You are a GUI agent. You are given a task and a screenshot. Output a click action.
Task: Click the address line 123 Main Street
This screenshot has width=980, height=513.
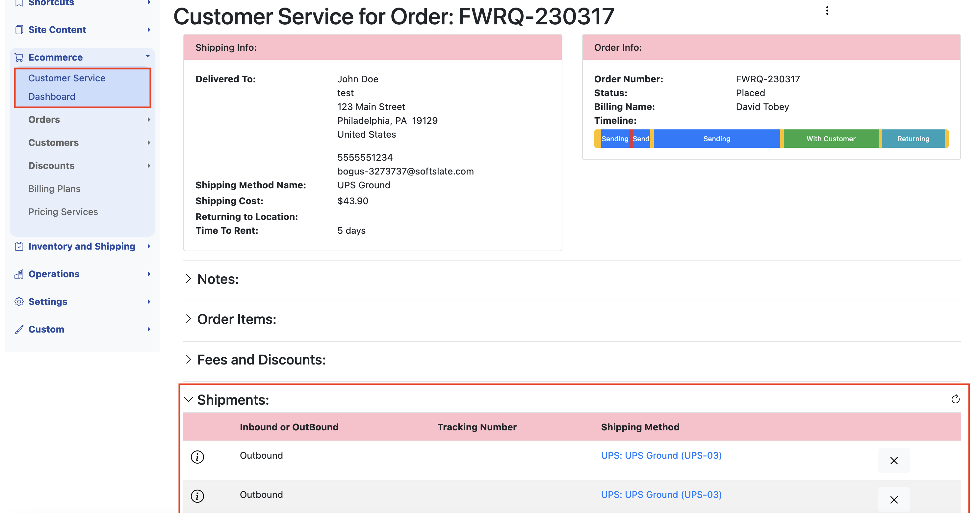[x=371, y=107]
